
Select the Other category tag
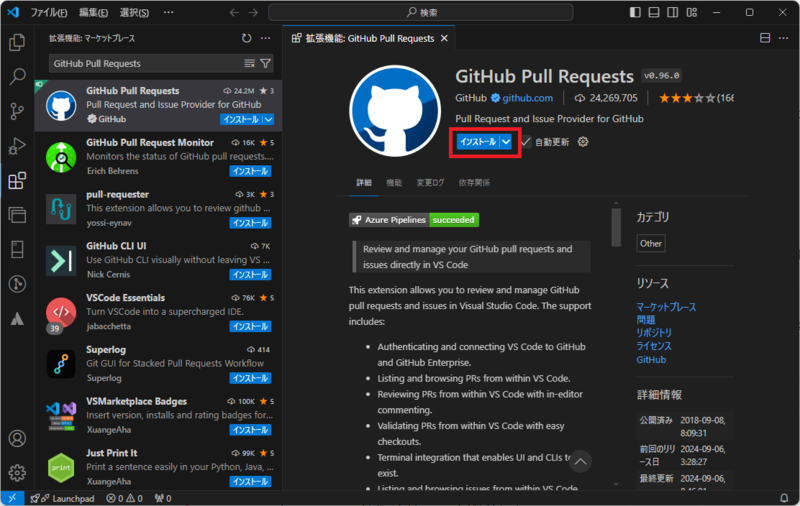pos(651,243)
